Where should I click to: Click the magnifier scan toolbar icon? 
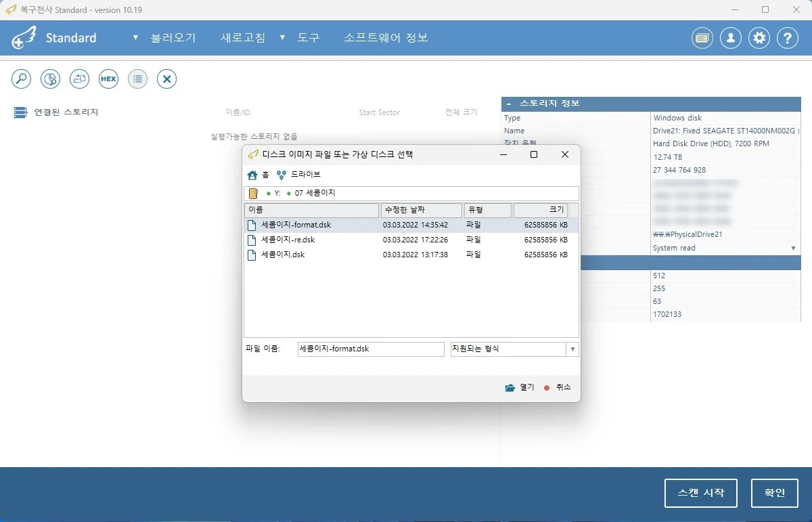coord(22,79)
